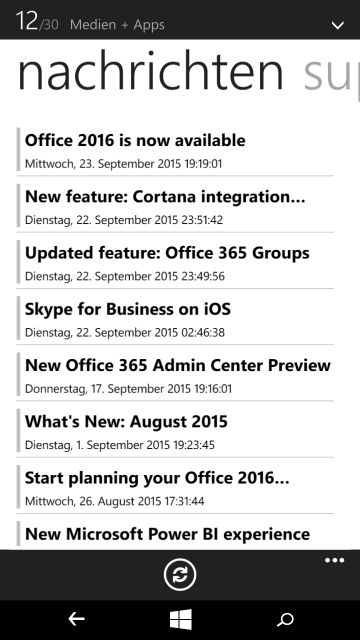This screenshot has height=640, width=360.
Task: Select the 'nachrichten' pivot header
Action: pyautogui.click(x=151, y=71)
